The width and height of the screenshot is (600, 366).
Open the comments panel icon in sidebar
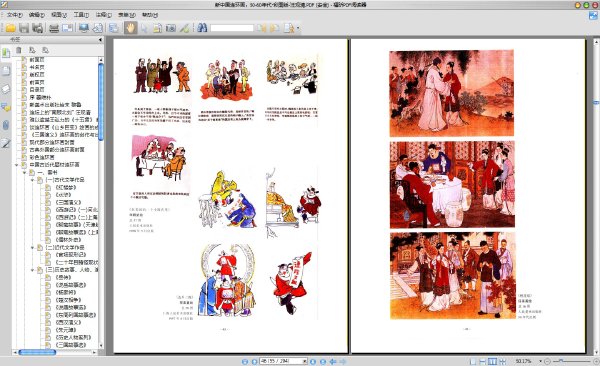6,107
